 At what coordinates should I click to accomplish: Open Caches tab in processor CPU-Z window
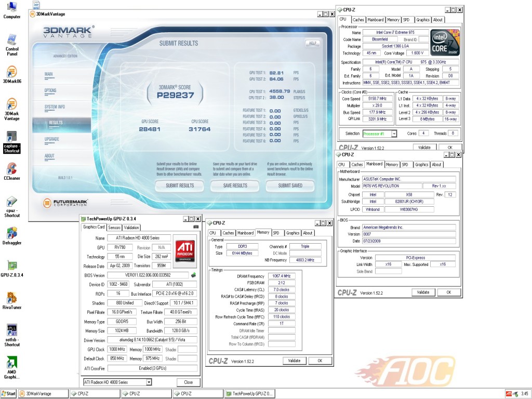[x=358, y=20]
